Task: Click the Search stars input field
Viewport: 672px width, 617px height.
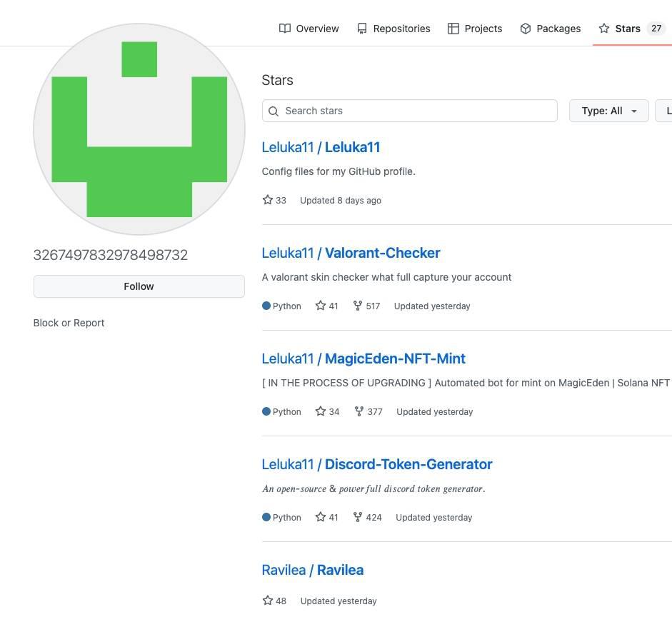Action: tap(410, 111)
